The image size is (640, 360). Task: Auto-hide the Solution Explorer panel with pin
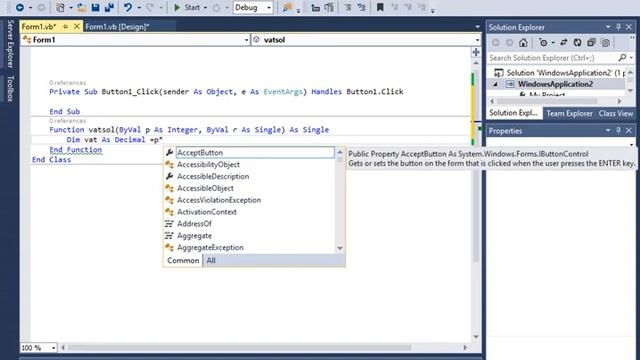pos(618,27)
